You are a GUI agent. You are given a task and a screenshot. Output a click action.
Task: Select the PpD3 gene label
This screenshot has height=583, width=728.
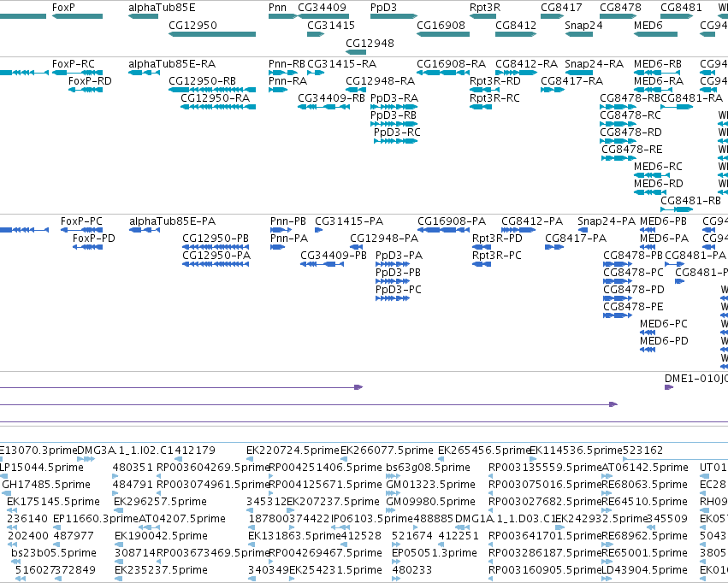tap(383, 8)
